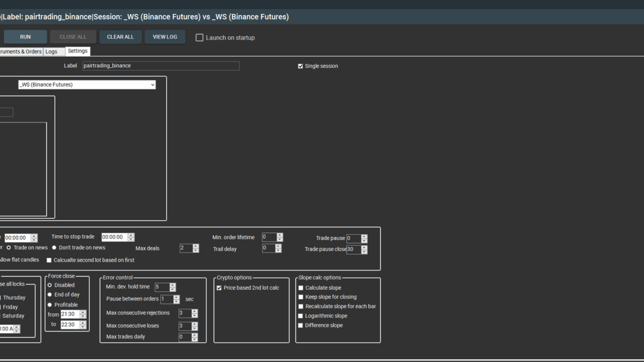
Task: Open the VIEW LOG window
Action: (164, 37)
